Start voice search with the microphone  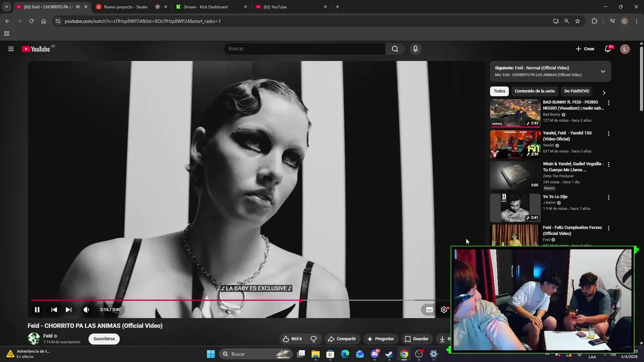click(415, 49)
